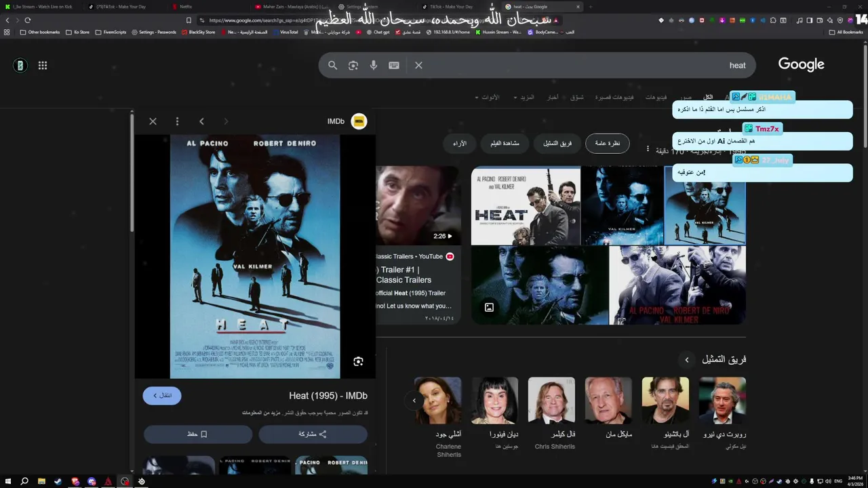Click browser bookmark star icon in address bar
868x488 pixels.
coord(189,20)
